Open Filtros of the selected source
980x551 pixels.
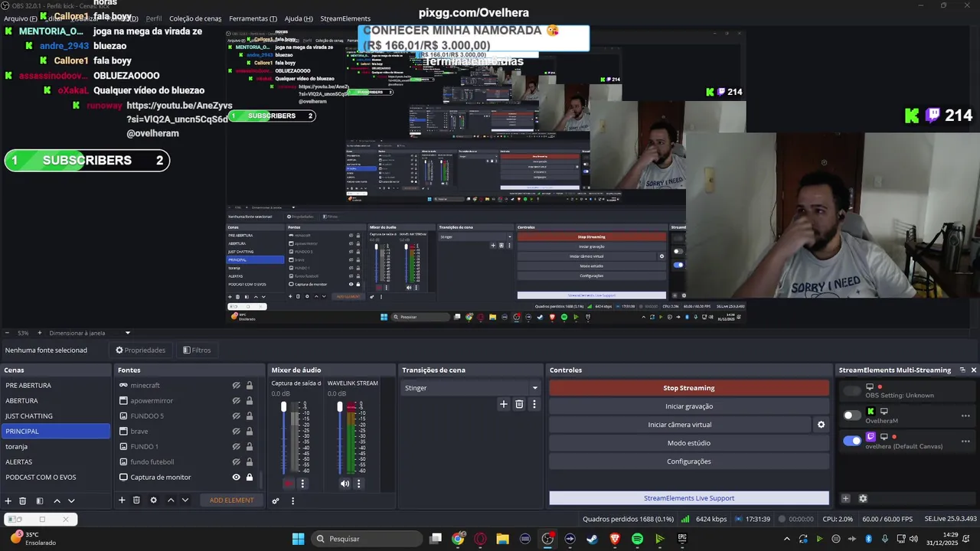(x=197, y=350)
